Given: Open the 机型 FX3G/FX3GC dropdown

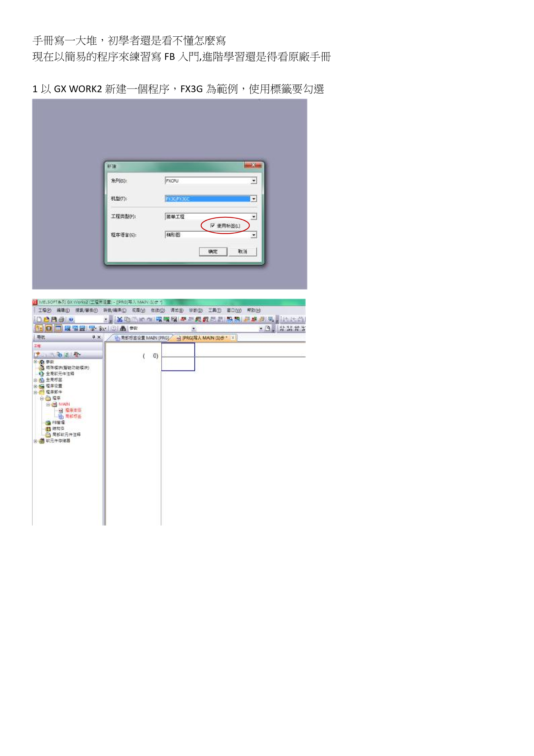Looking at the screenshot, I should [254, 199].
